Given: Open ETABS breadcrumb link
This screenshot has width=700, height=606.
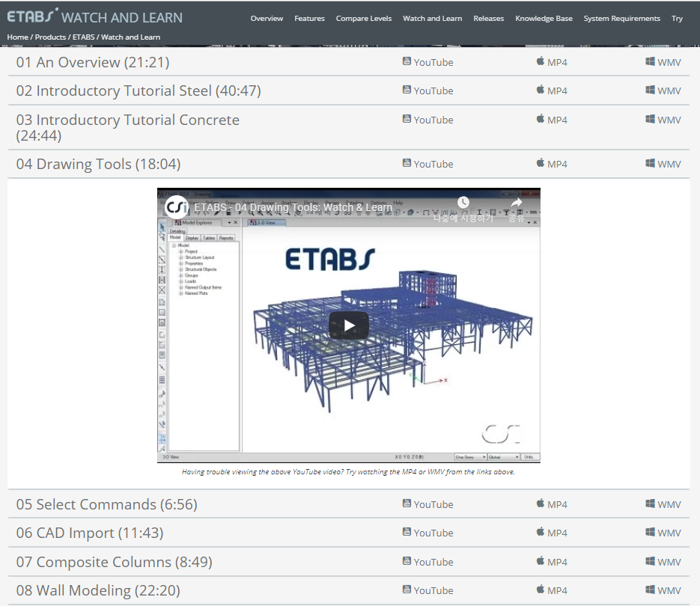Looking at the screenshot, I should pos(84,37).
